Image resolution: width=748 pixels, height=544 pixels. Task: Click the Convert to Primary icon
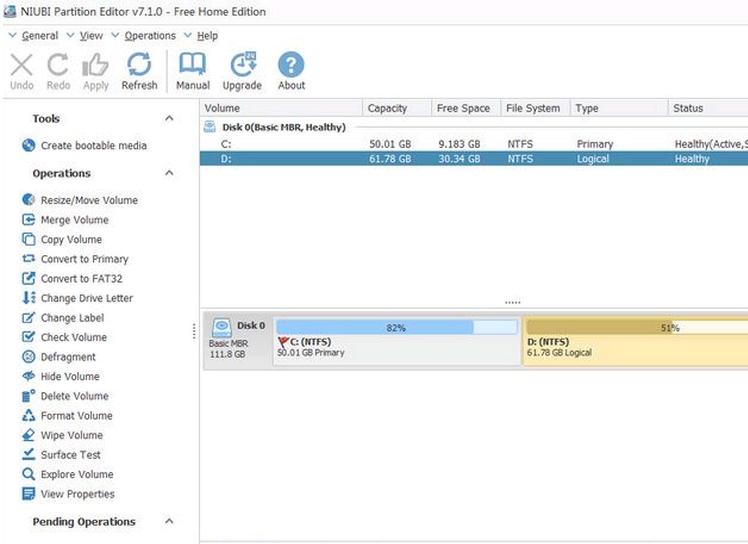point(29,259)
